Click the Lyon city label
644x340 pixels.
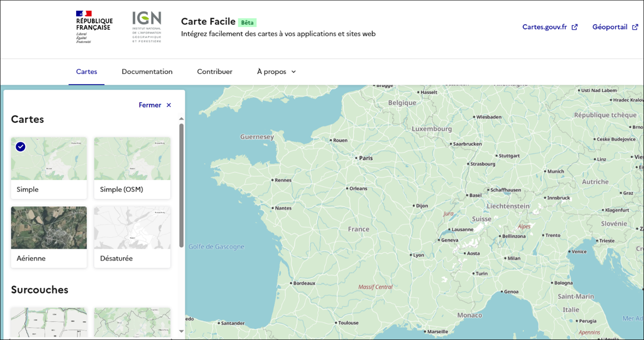click(x=419, y=255)
